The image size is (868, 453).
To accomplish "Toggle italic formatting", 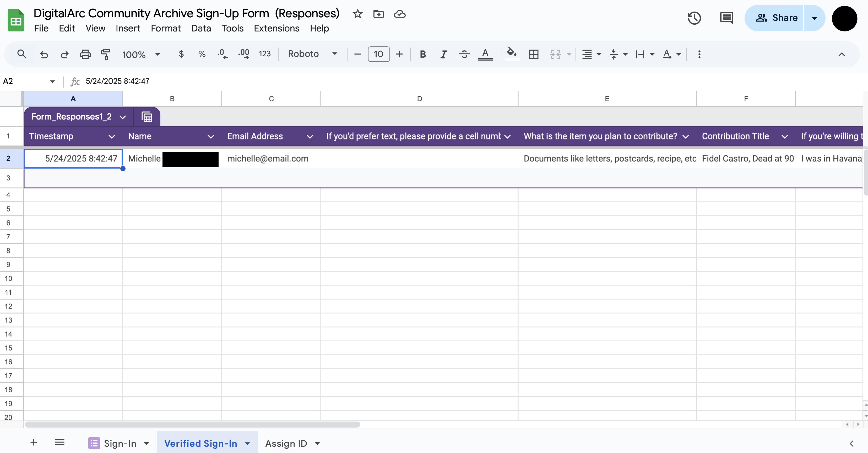I will point(443,54).
